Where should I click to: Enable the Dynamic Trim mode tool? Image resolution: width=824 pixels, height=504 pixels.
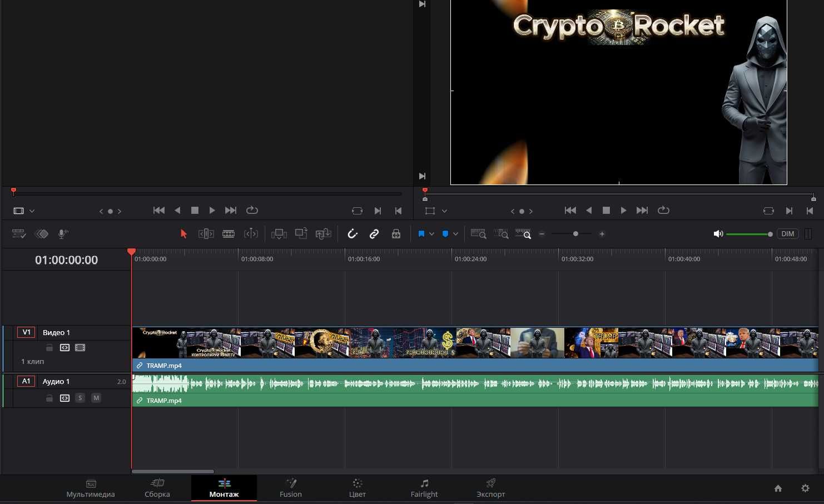click(251, 234)
